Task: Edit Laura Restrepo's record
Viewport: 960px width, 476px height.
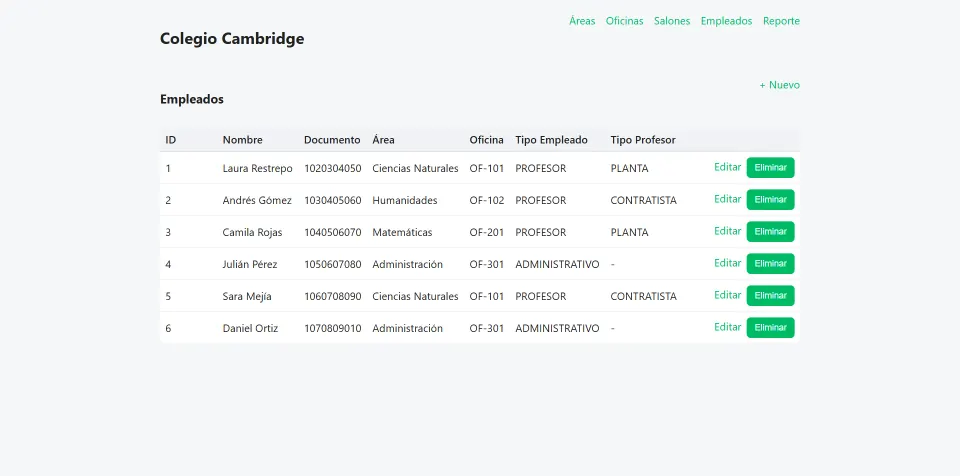Action: [727, 167]
